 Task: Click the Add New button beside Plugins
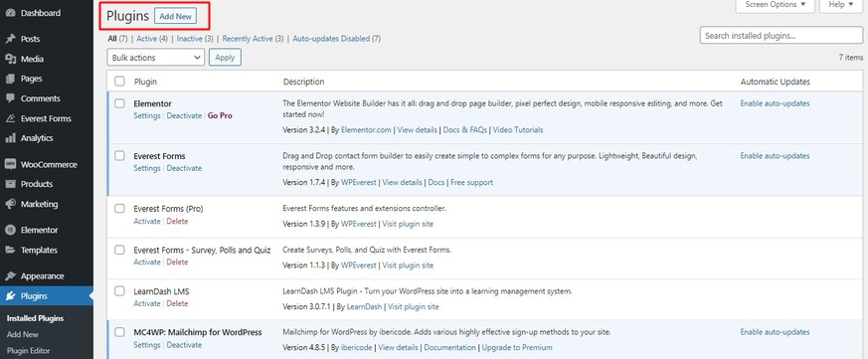pos(175,16)
